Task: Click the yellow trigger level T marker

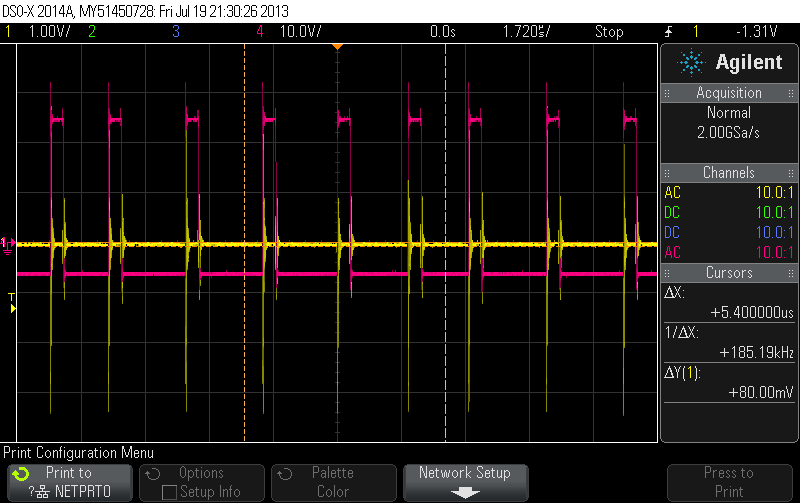Action: coord(12,303)
